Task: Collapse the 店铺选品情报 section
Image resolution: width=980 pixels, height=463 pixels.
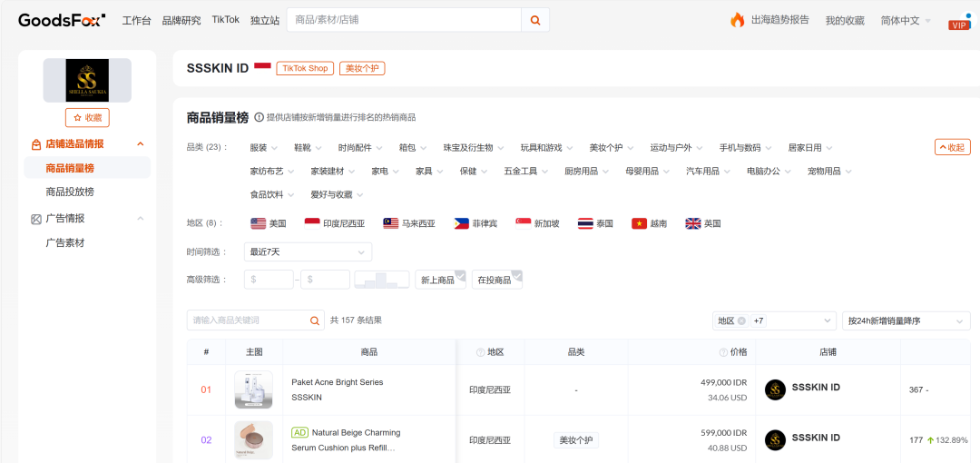Action: click(x=141, y=144)
